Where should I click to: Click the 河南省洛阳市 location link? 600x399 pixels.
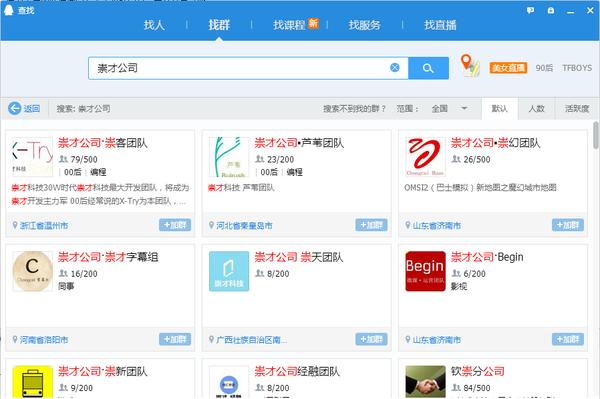44,340
